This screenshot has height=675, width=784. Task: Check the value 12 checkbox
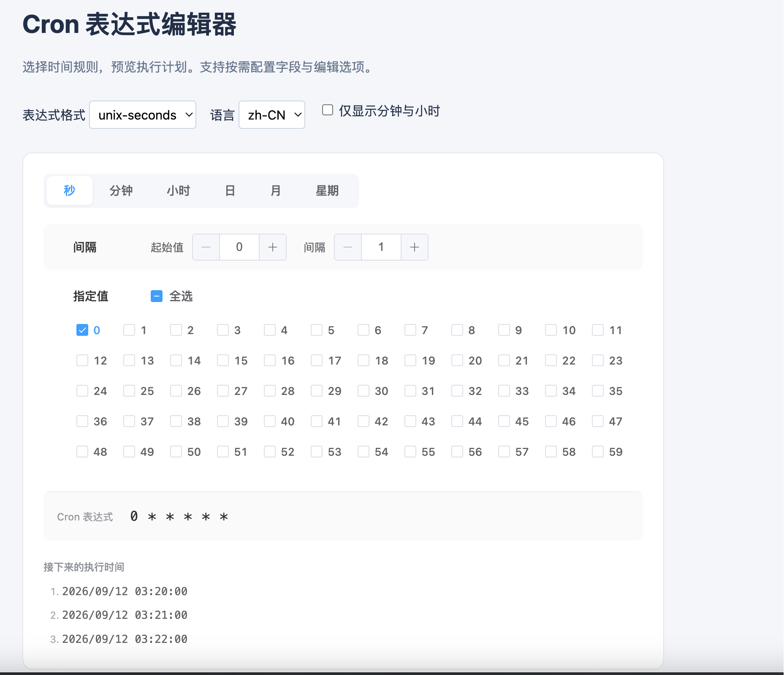coord(82,360)
